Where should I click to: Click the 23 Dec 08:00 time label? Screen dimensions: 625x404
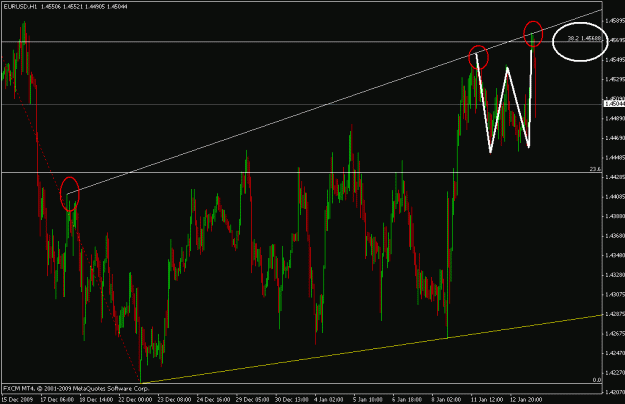tap(174, 399)
